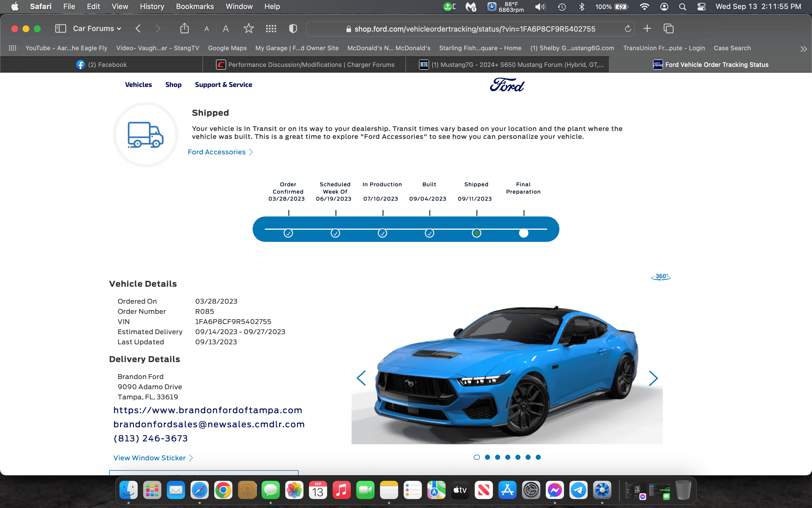Activate the 360 degree view icon
812x508 pixels.
tap(661, 277)
